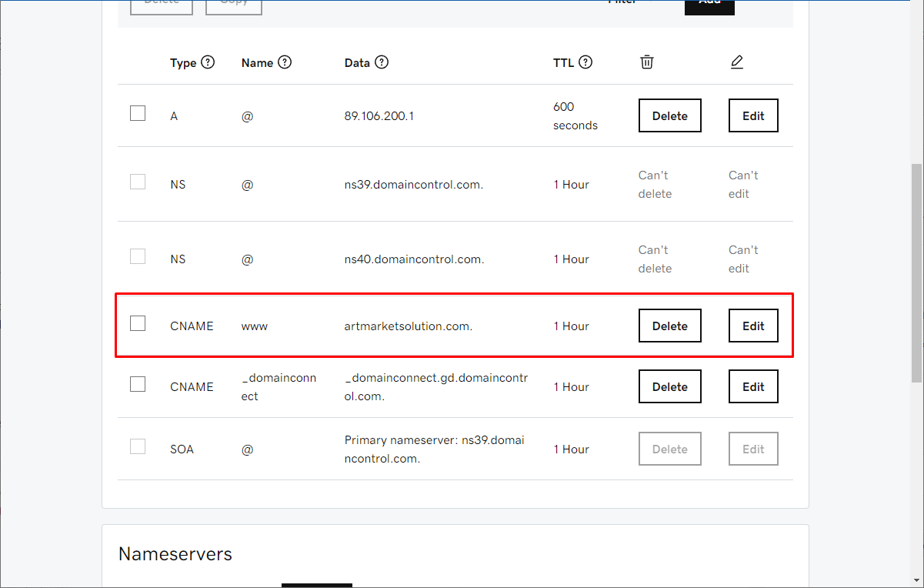
Task: Click _domainconnect.gd.domaincontrol.com. data value
Action: tap(436, 387)
